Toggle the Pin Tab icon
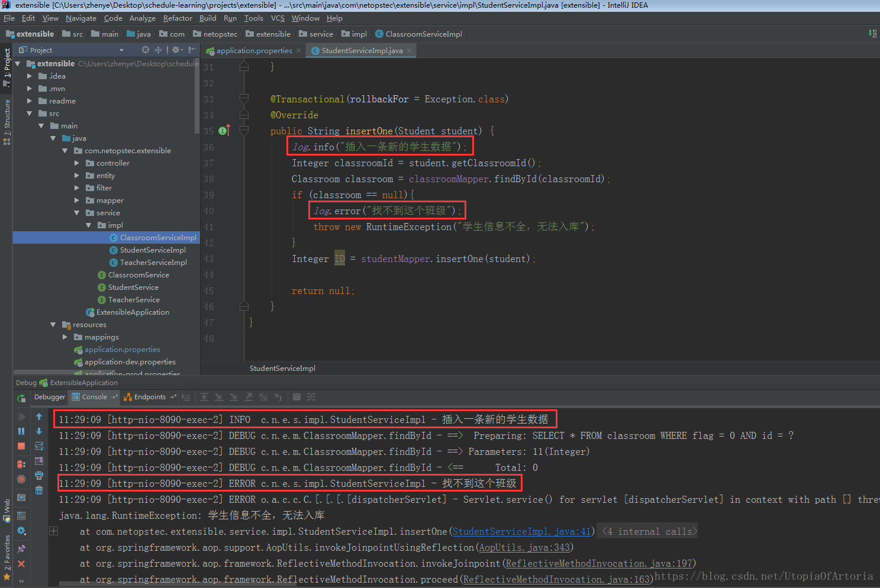 (x=21, y=548)
